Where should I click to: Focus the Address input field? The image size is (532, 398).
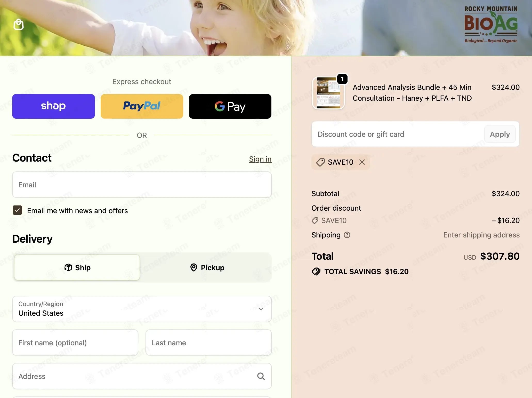[142, 376]
